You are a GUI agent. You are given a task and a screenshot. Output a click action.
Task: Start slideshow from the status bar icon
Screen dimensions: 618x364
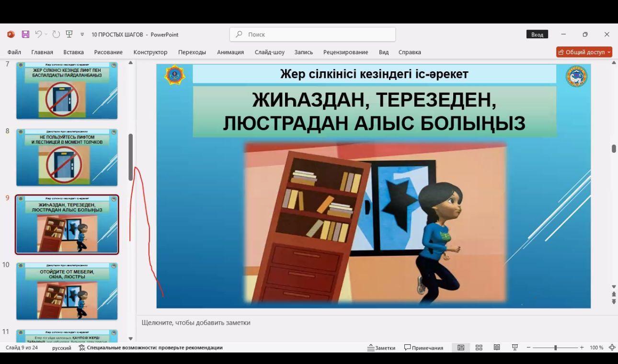pos(515,347)
